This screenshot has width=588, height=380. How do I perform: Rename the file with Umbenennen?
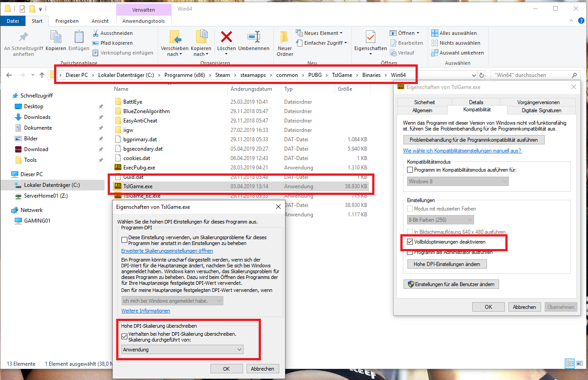[x=254, y=41]
